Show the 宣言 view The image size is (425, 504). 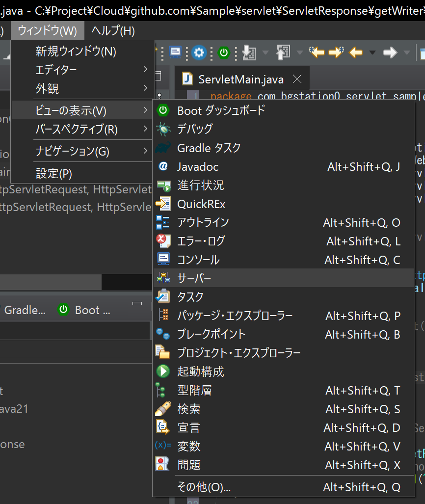coord(284,427)
